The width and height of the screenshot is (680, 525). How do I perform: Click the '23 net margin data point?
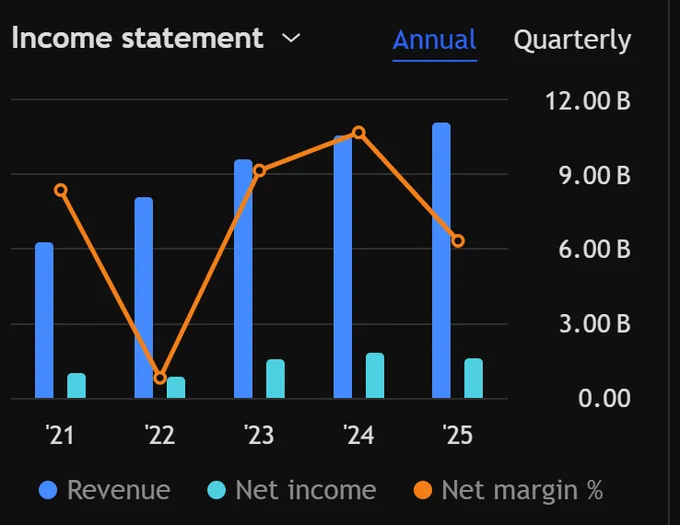(x=259, y=171)
